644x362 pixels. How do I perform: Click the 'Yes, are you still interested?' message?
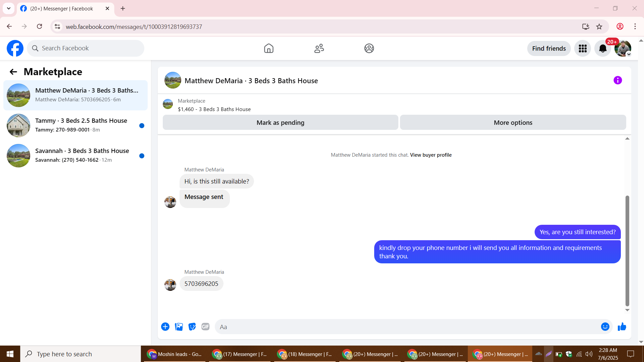click(578, 232)
